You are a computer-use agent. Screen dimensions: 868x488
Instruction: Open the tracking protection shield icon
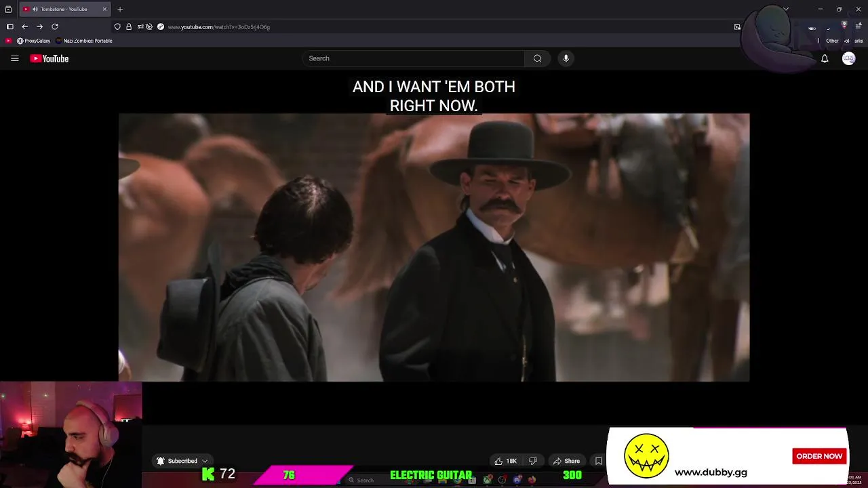coord(117,26)
